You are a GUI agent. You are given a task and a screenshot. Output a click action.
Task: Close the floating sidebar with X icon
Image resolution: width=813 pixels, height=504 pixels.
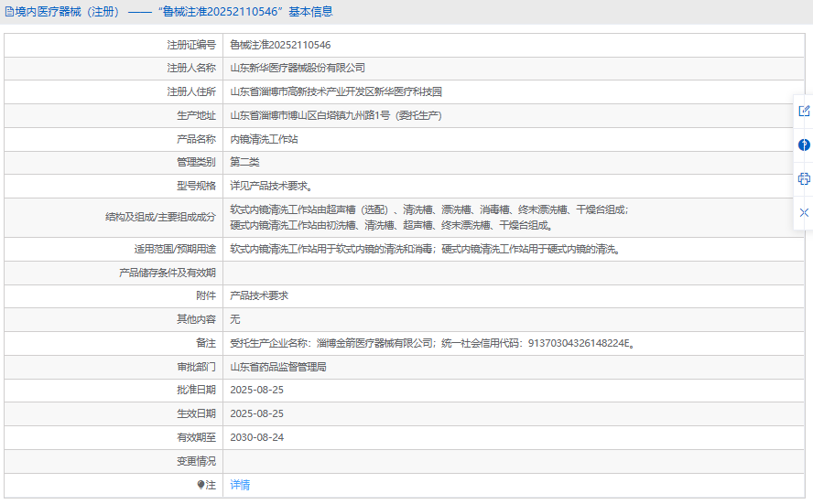click(x=804, y=212)
